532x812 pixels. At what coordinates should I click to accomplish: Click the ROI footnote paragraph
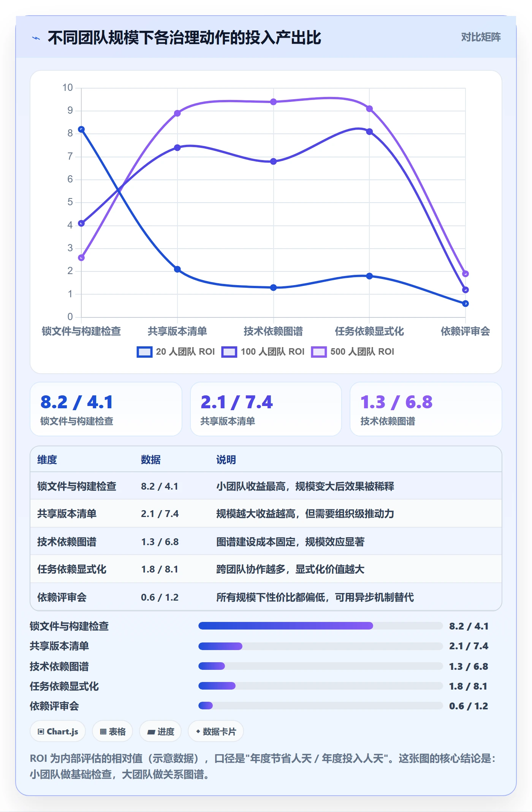(x=263, y=766)
